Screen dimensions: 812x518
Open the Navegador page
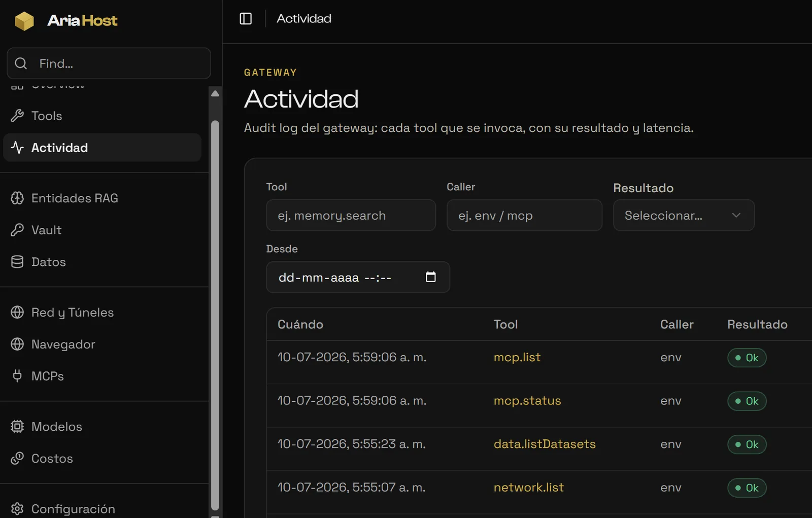coord(103,344)
